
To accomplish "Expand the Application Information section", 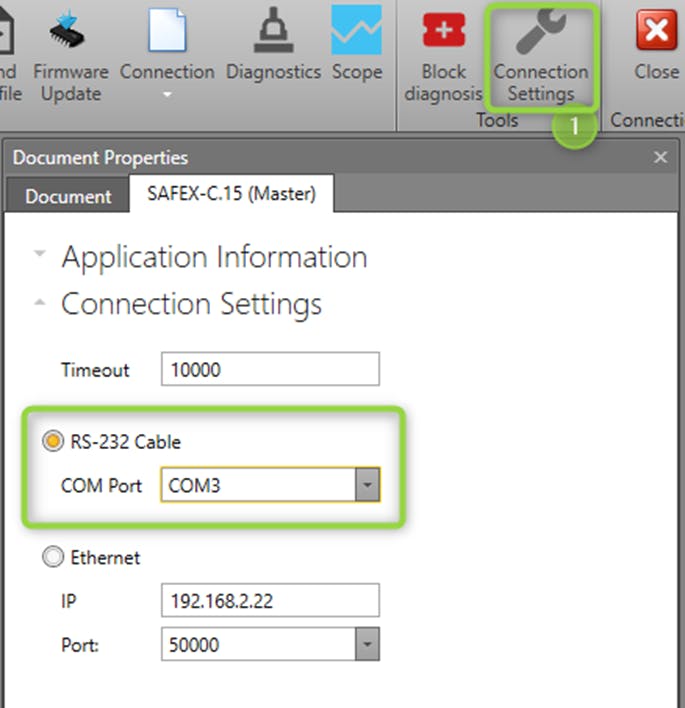I will [40, 257].
